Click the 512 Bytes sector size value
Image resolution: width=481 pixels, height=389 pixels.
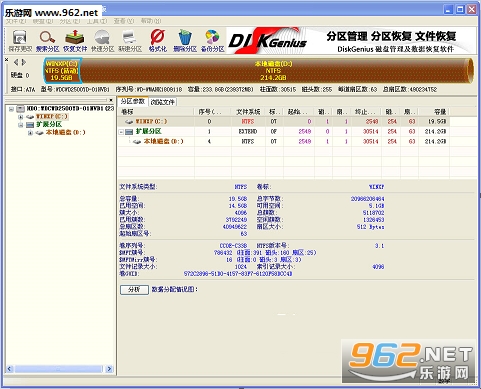click(x=370, y=227)
